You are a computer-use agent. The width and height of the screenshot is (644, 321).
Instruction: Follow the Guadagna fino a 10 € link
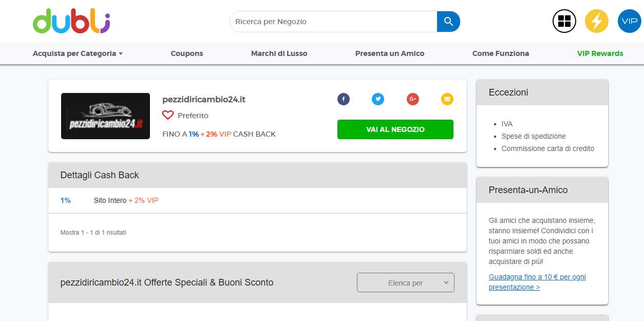[x=537, y=282]
